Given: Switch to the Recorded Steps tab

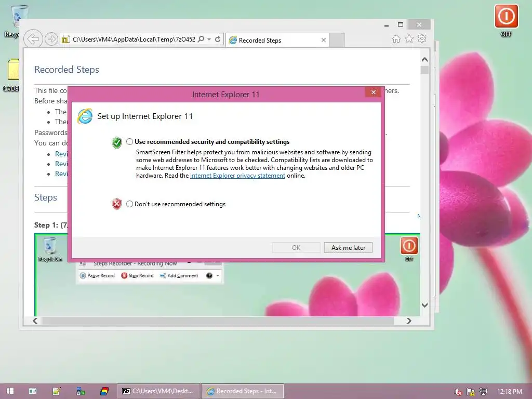Looking at the screenshot, I should (x=277, y=41).
